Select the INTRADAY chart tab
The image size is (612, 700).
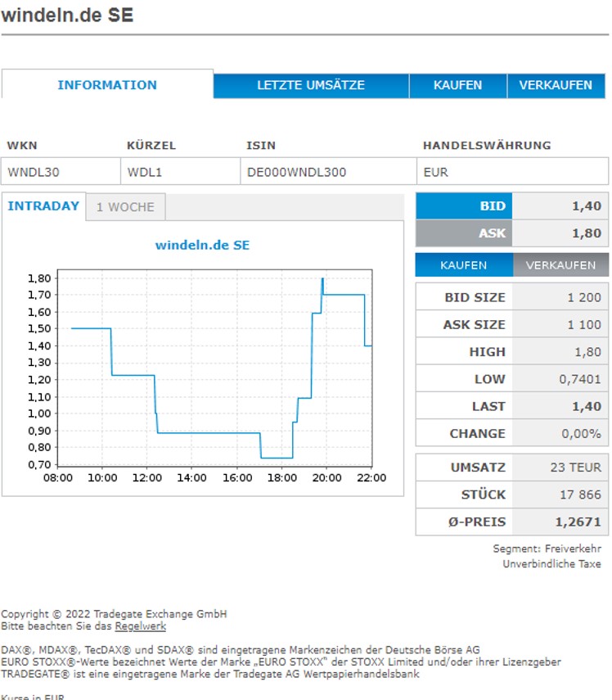click(43, 206)
